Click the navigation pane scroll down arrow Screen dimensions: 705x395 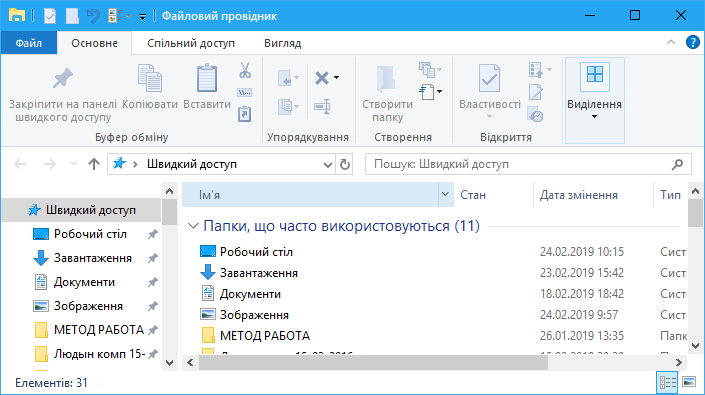click(x=170, y=362)
